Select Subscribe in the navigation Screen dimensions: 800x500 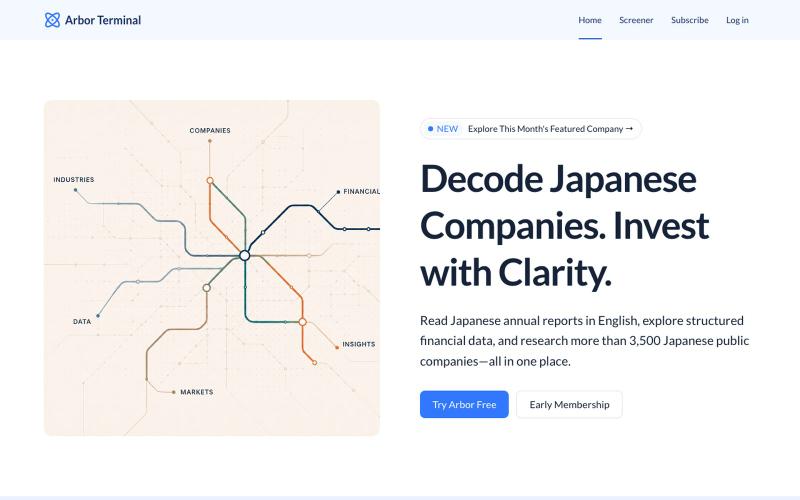pyautogui.click(x=689, y=20)
